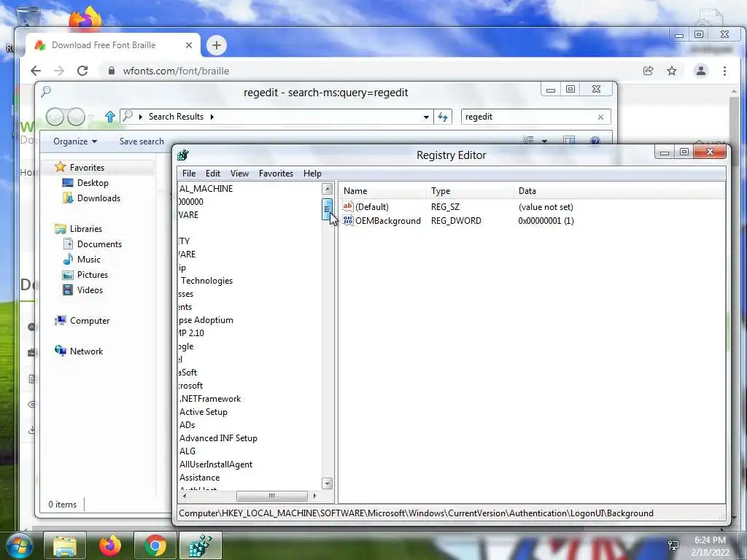Select the Assistance registry key
Screen dimensions: 747x560
click(200, 478)
